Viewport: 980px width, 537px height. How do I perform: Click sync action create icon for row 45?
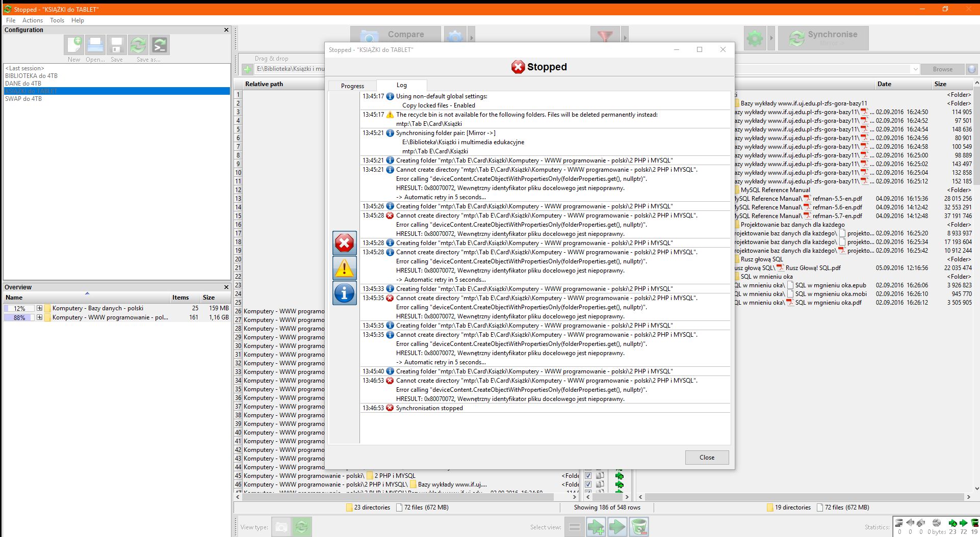click(620, 476)
